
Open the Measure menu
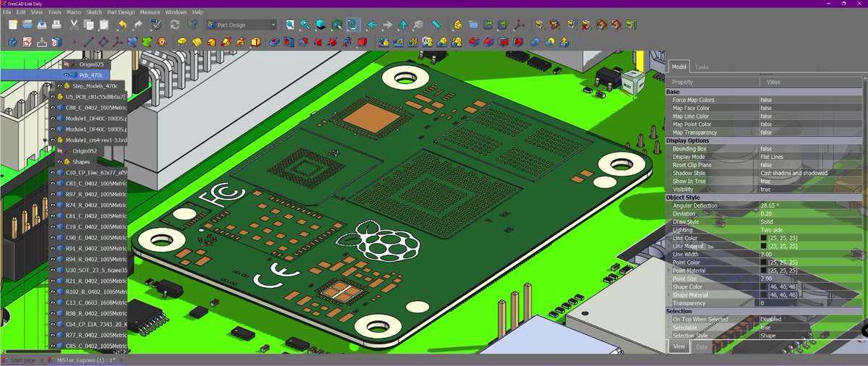pos(150,12)
